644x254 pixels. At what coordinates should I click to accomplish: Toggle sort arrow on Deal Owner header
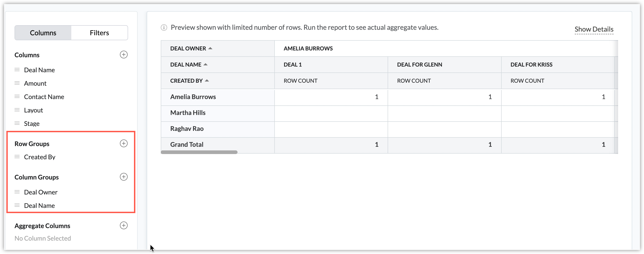pos(210,48)
